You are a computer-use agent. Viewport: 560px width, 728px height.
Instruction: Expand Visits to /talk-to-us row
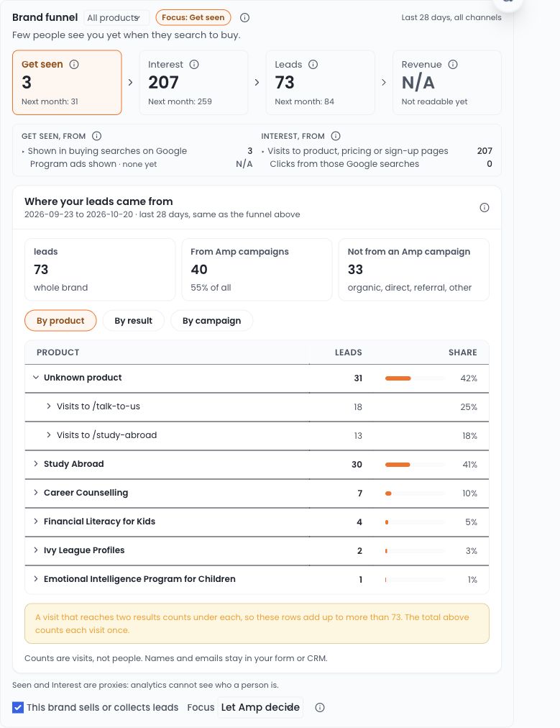[49, 406]
